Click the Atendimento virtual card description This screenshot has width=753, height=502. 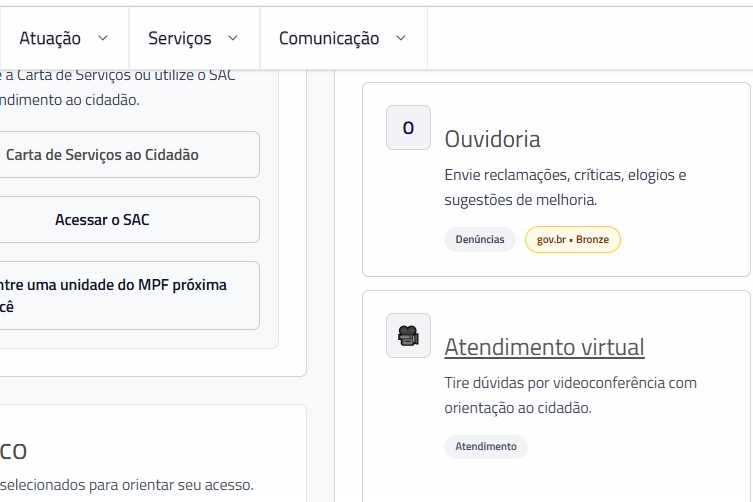click(x=571, y=395)
